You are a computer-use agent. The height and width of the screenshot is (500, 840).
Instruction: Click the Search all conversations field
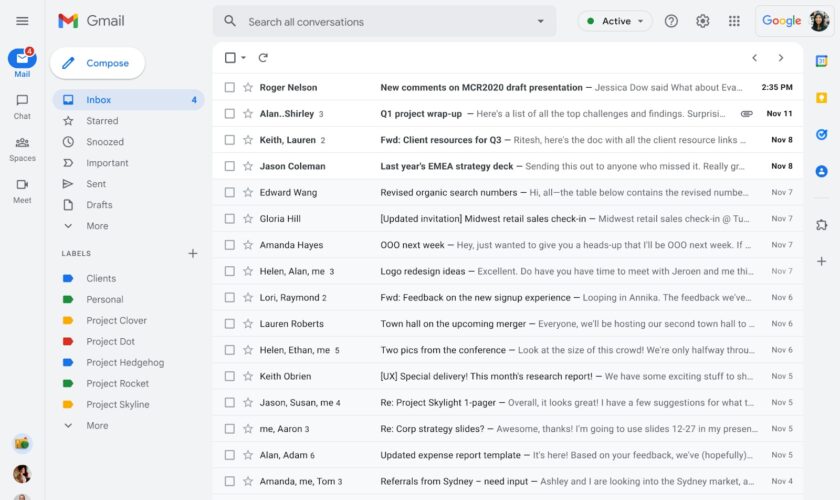click(x=380, y=21)
